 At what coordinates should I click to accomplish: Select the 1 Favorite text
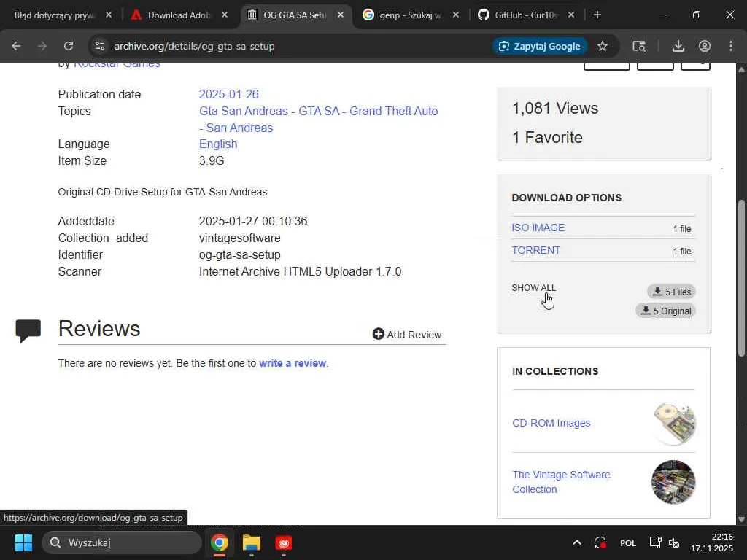point(547,138)
